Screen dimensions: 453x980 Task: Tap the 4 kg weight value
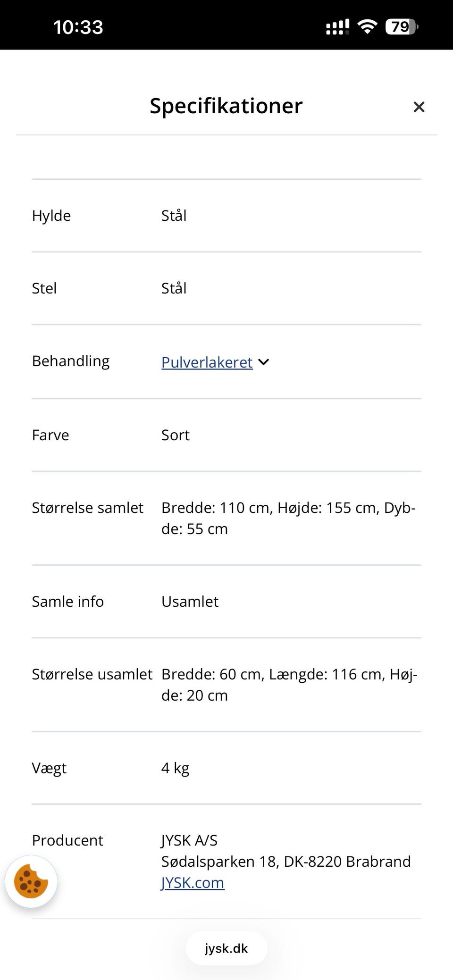point(175,768)
